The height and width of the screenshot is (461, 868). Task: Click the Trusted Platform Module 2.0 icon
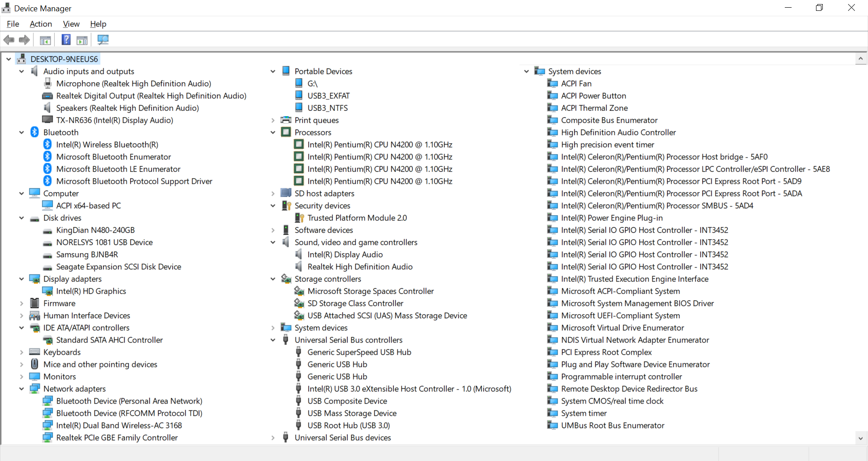299,218
